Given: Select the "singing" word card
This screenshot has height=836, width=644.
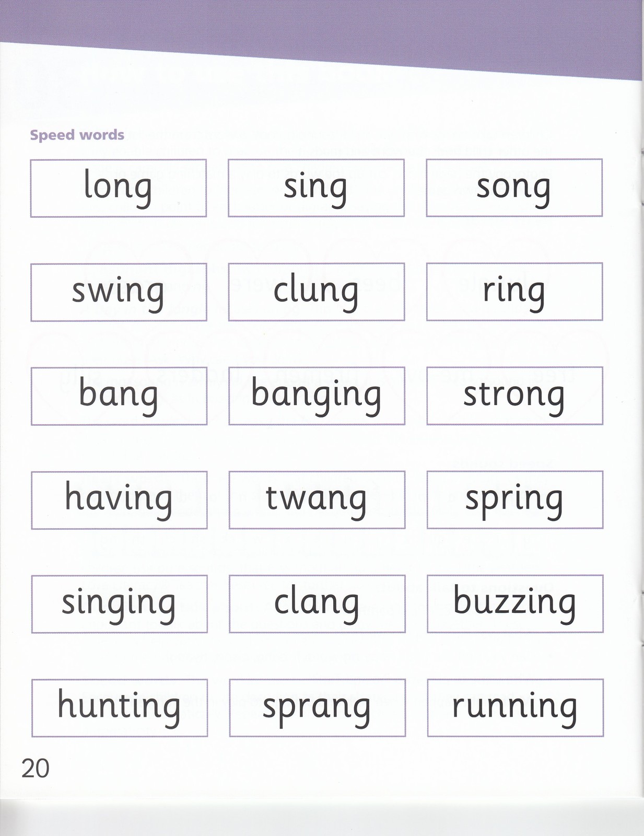Looking at the screenshot, I should coord(119,604).
